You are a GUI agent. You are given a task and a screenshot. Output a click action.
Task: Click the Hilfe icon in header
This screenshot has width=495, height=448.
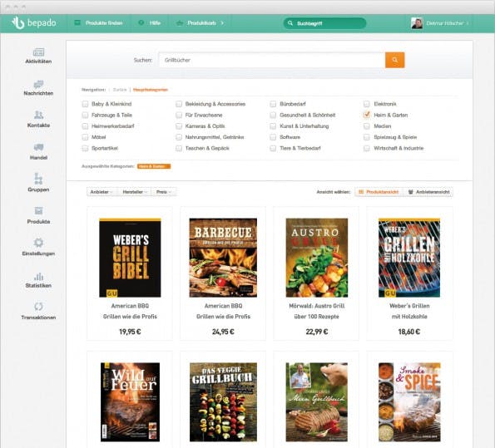(x=141, y=22)
